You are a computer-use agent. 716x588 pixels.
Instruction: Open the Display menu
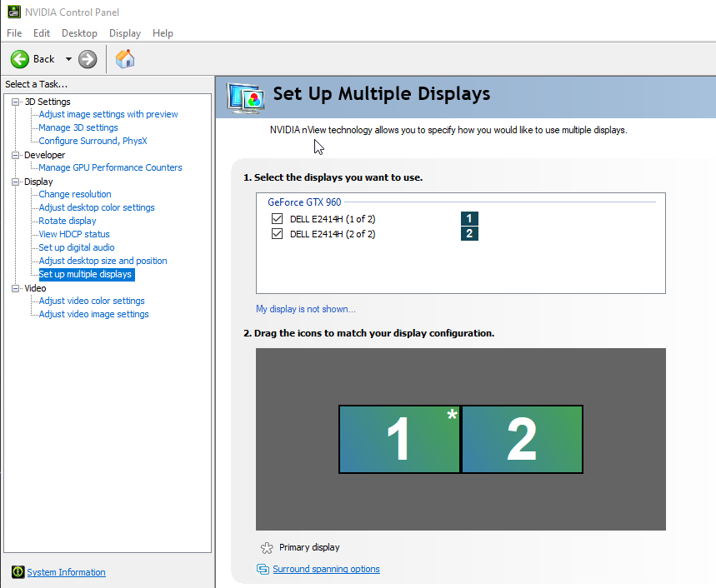point(125,33)
